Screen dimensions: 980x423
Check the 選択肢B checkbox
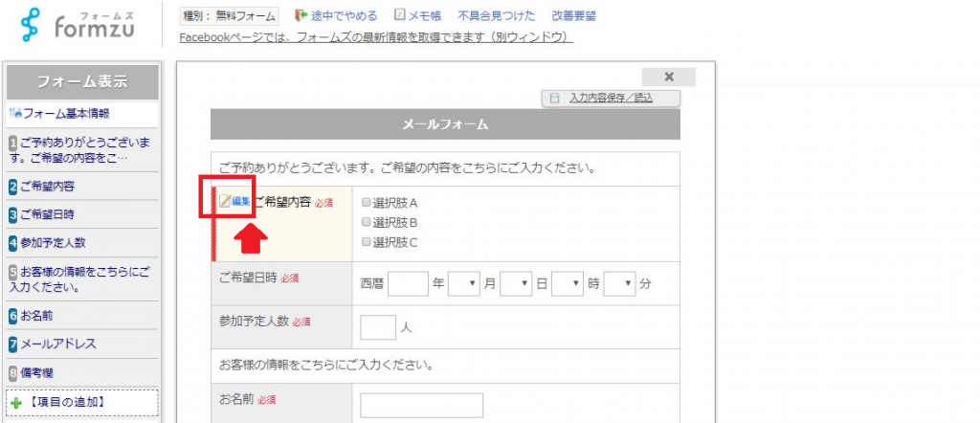click(x=367, y=222)
